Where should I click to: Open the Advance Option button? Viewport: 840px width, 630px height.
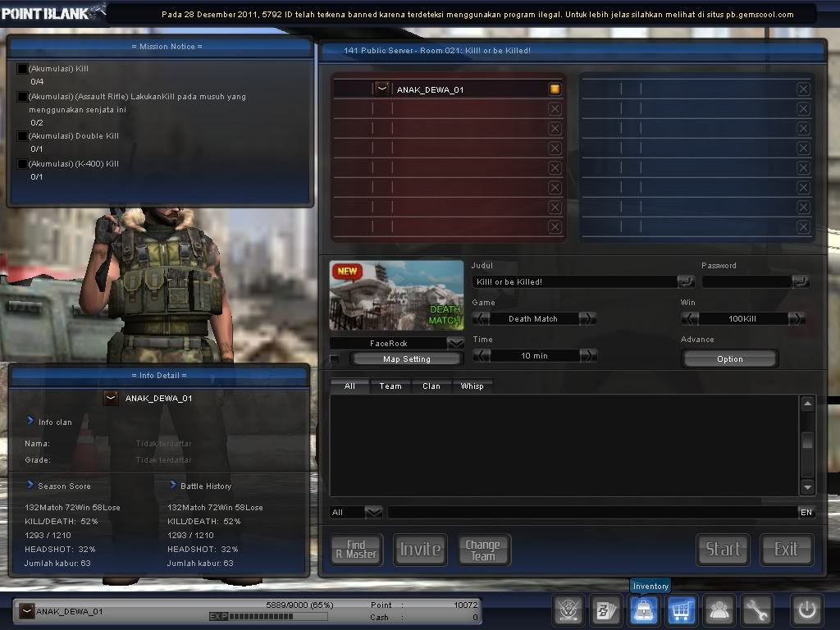point(729,359)
